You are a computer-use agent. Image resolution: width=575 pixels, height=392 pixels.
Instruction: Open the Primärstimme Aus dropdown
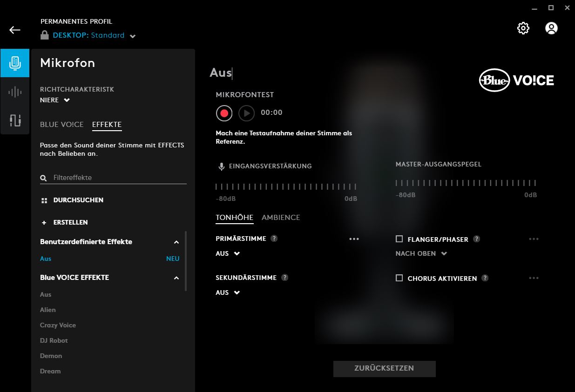[228, 253]
